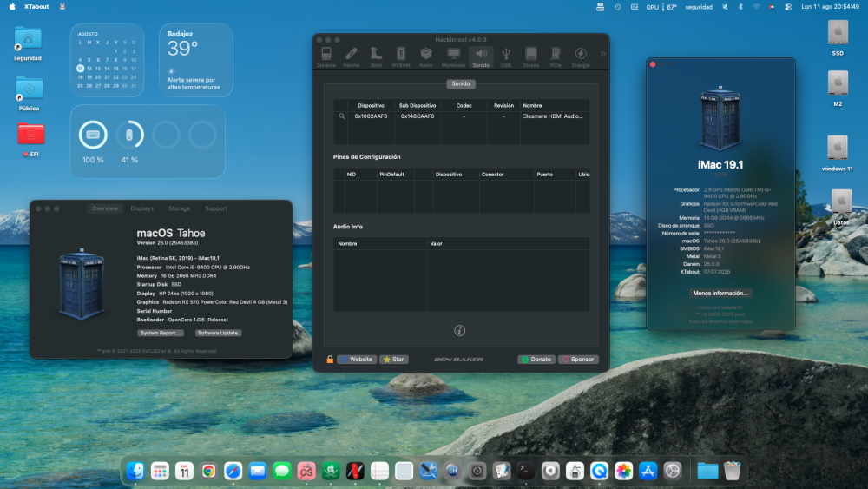The image size is (868, 489).
Task: Expand the Hackintool toolbar overflow chevron
Action: pyautogui.click(x=602, y=54)
